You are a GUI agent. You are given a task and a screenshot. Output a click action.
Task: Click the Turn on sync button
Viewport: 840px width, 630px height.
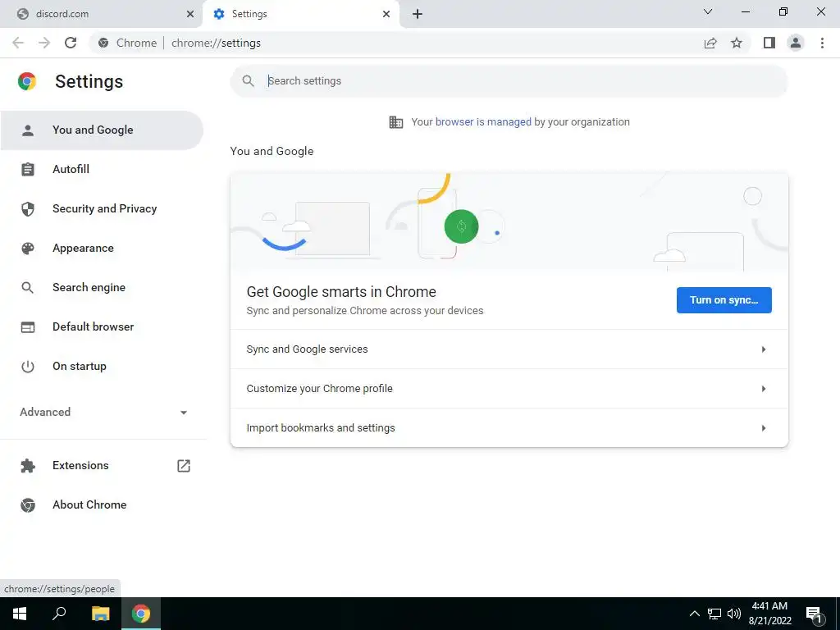[x=724, y=300]
